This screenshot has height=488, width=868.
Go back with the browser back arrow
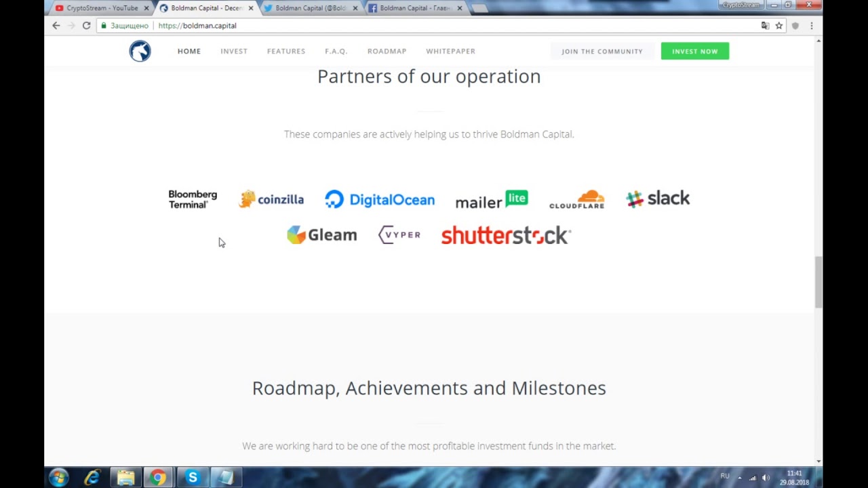tap(56, 26)
